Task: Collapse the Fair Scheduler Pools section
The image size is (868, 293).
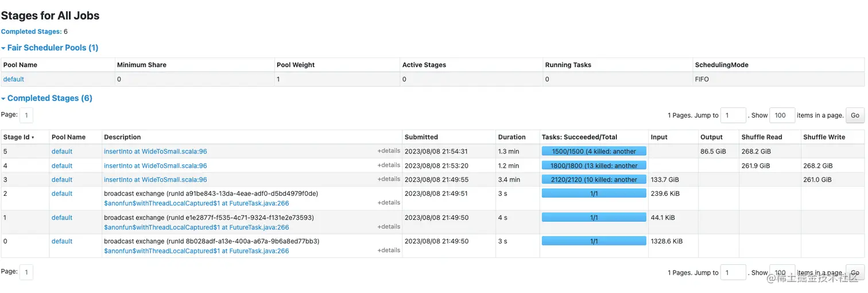Action: click(x=50, y=48)
